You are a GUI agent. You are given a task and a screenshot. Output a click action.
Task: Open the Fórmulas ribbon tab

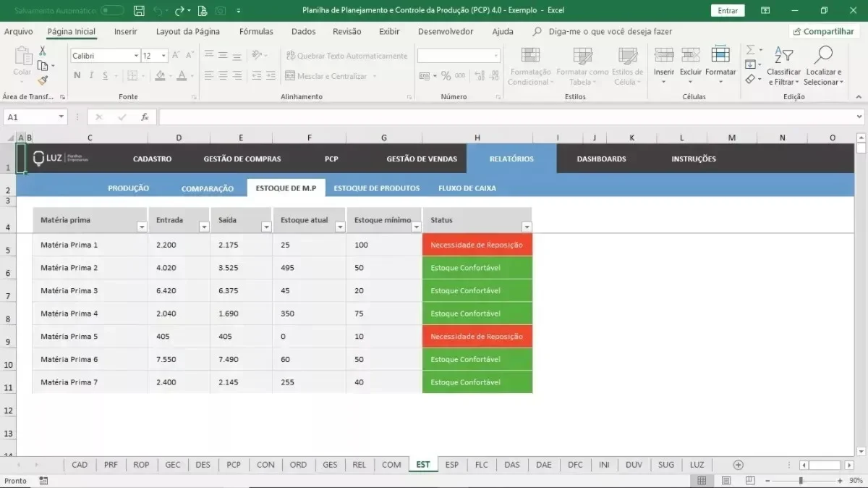tap(256, 32)
